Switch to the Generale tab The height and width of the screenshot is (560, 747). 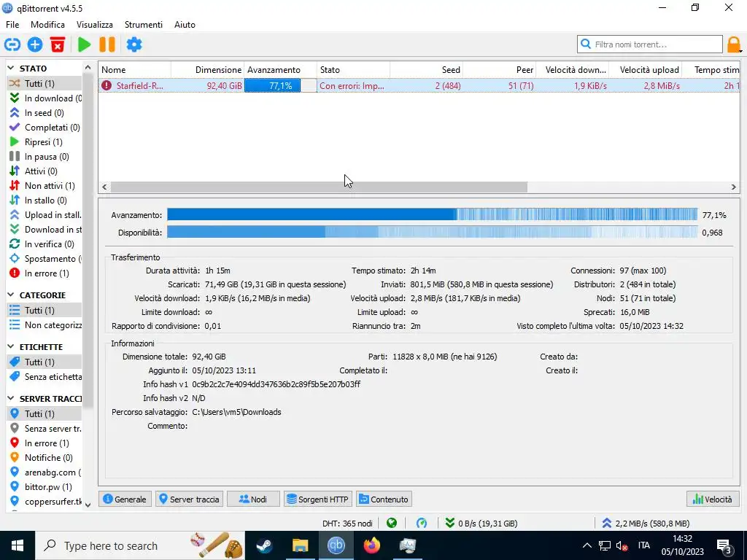point(125,499)
